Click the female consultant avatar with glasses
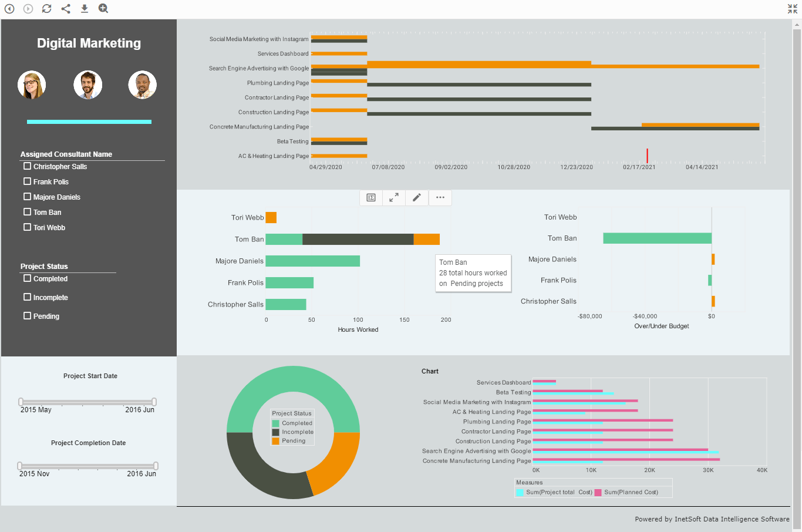This screenshot has height=532, width=802. (32, 85)
